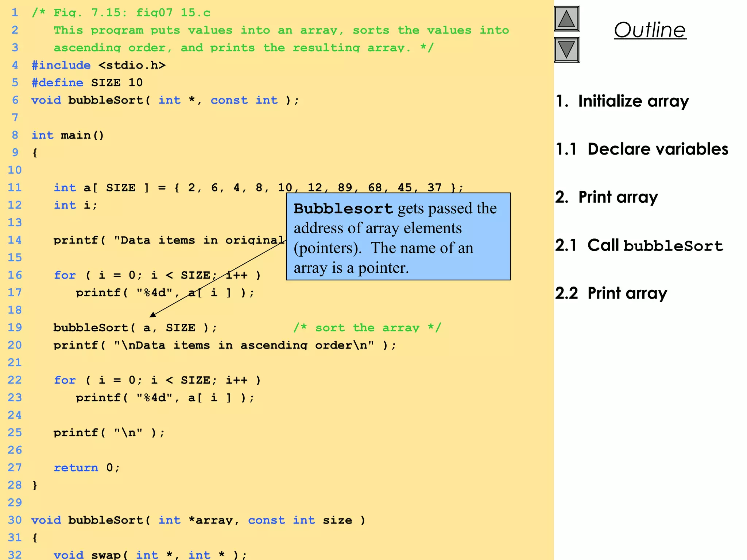Select outline item '2. Print array'
This screenshot has width=747, height=560.
tap(607, 197)
